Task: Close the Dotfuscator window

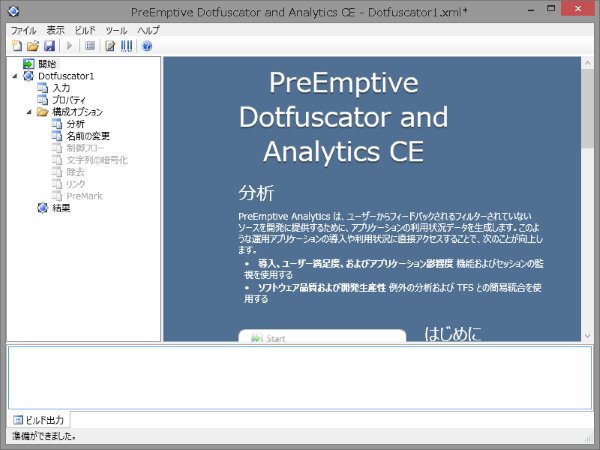Action: tap(578, 9)
